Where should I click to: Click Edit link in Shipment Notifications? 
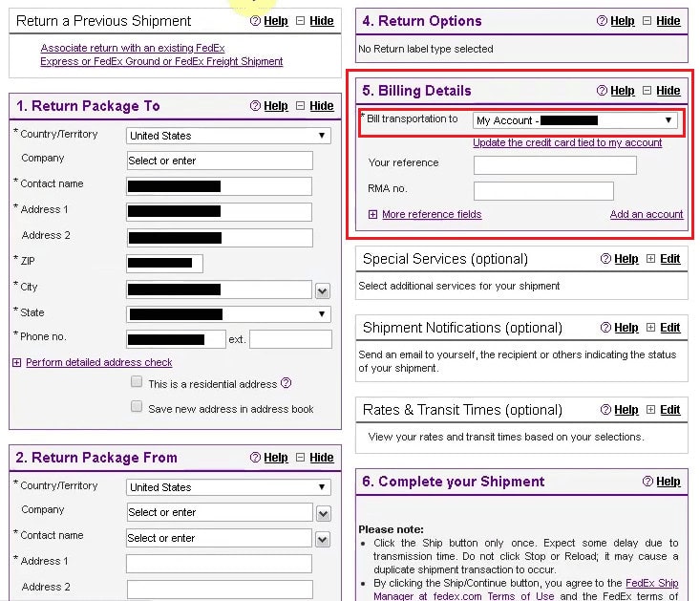(x=670, y=328)
